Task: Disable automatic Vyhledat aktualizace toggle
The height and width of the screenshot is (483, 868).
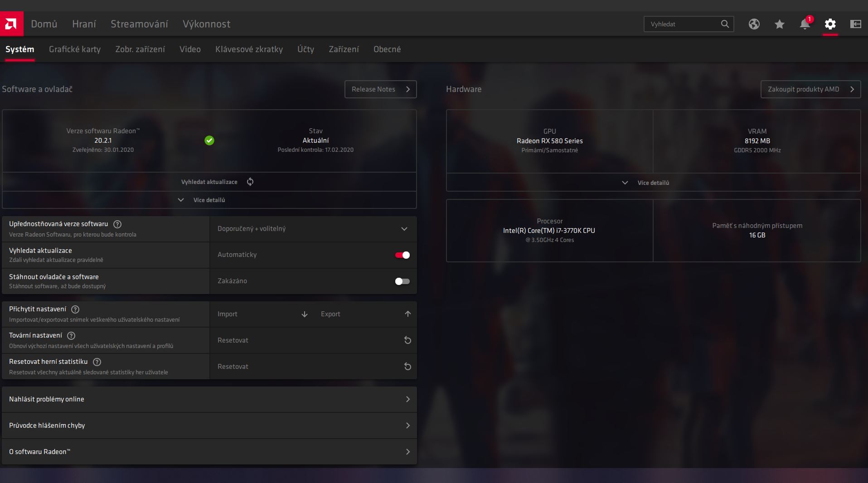Action: (402, 255)
